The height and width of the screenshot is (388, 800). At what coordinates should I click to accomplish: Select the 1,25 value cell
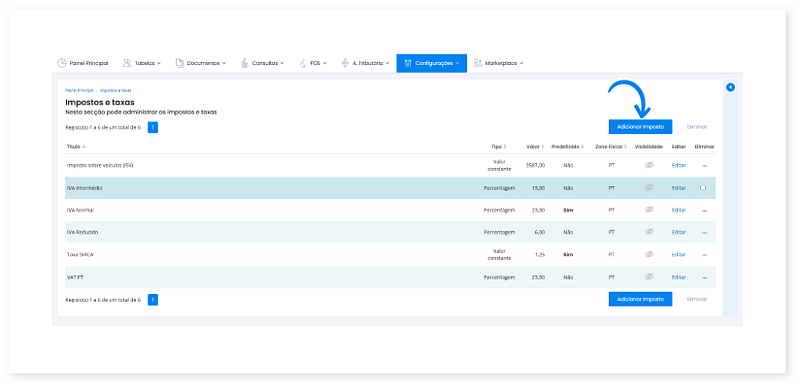540,254
